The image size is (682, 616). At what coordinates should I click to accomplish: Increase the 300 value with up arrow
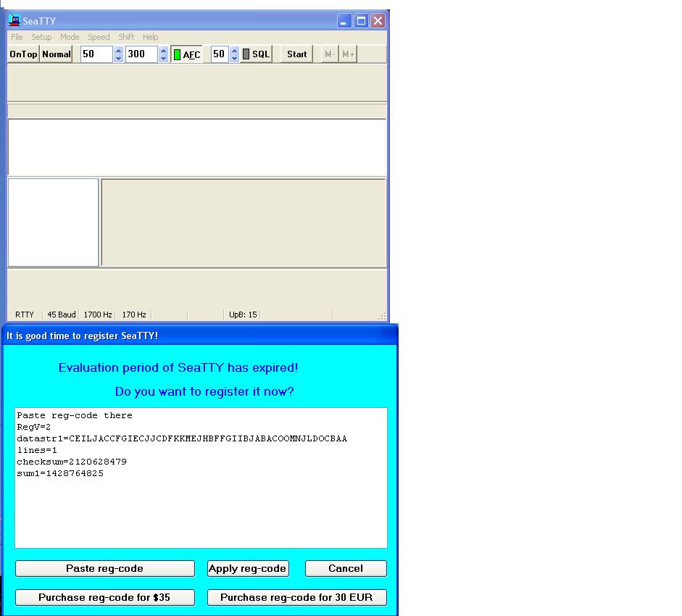163,51
